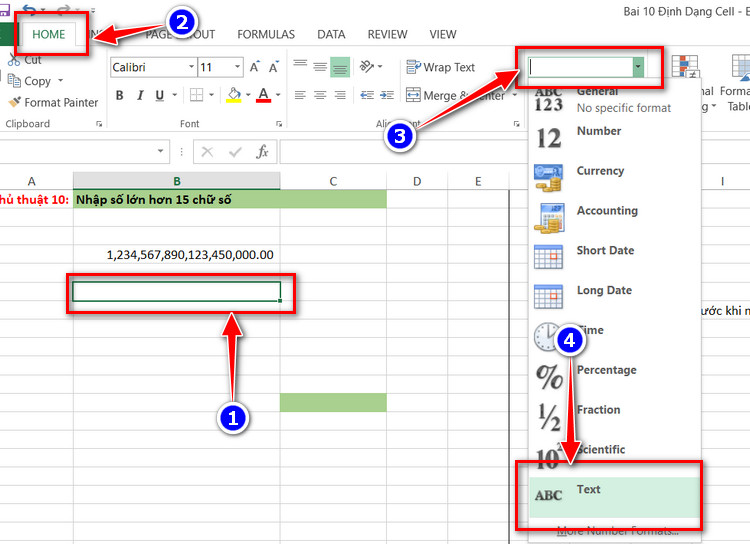This screenshot has width=750, height=544.
Task: Open the REVIEW ribbon tab
Action: point(387,34)
